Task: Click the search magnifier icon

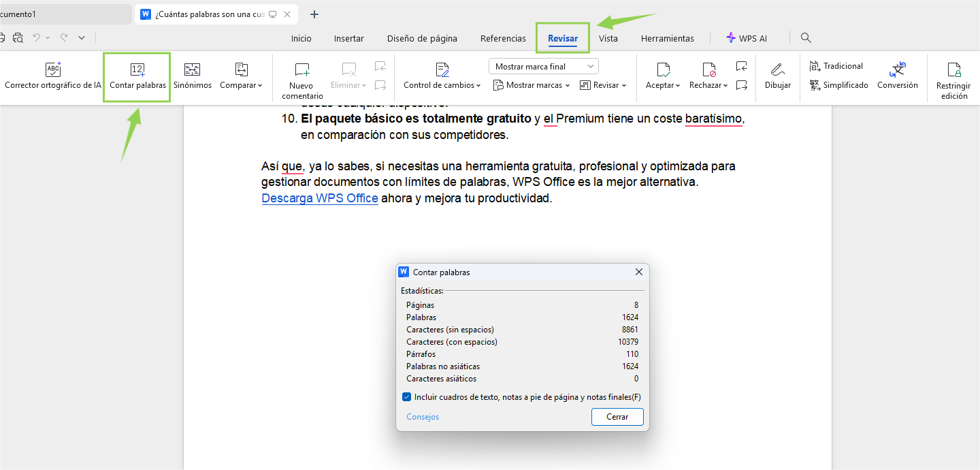Action: pyautogui.click(x=806, y=38)
